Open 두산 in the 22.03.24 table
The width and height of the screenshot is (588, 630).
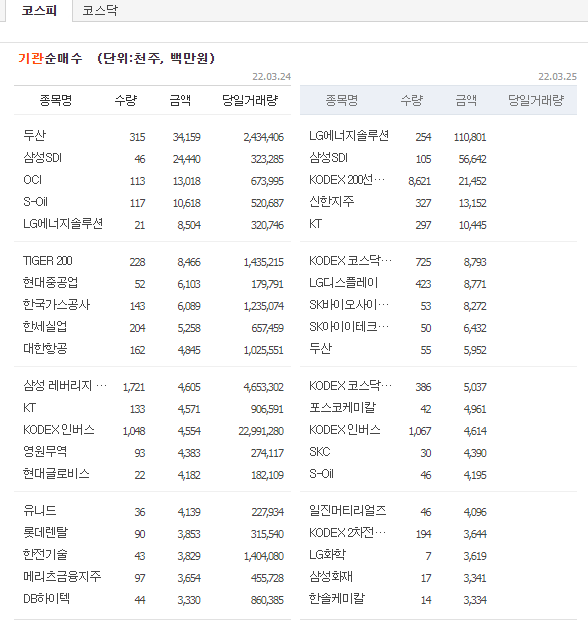pos(35,135)
